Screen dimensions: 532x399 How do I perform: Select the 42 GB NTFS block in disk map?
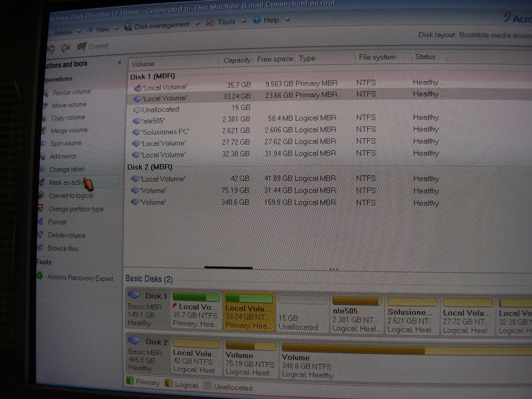pyautogui.click(x=196, y=357)
